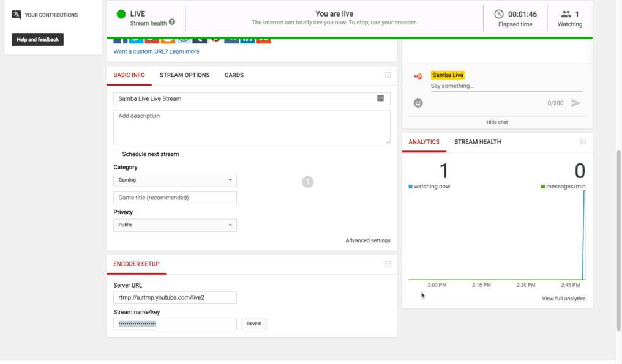This screenshot has height=364, width=622.
Task: Click the 2:15 PM chart axis label
Action: pos(481,285)
